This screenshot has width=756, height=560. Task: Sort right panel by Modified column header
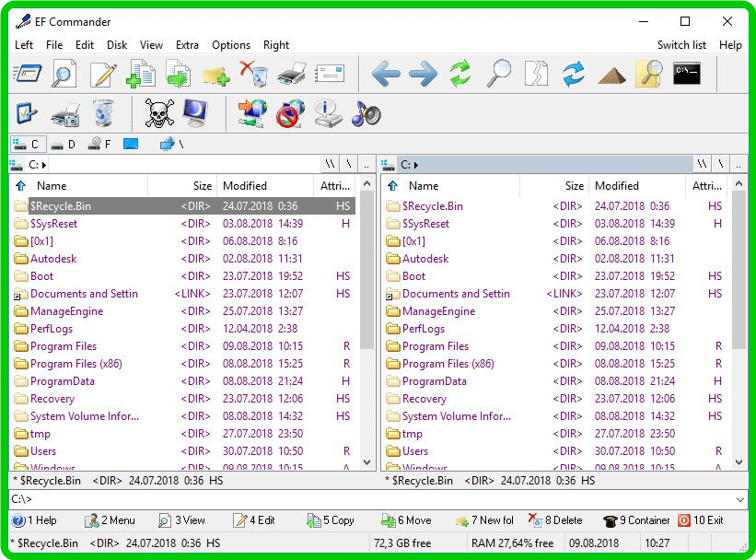636,186
